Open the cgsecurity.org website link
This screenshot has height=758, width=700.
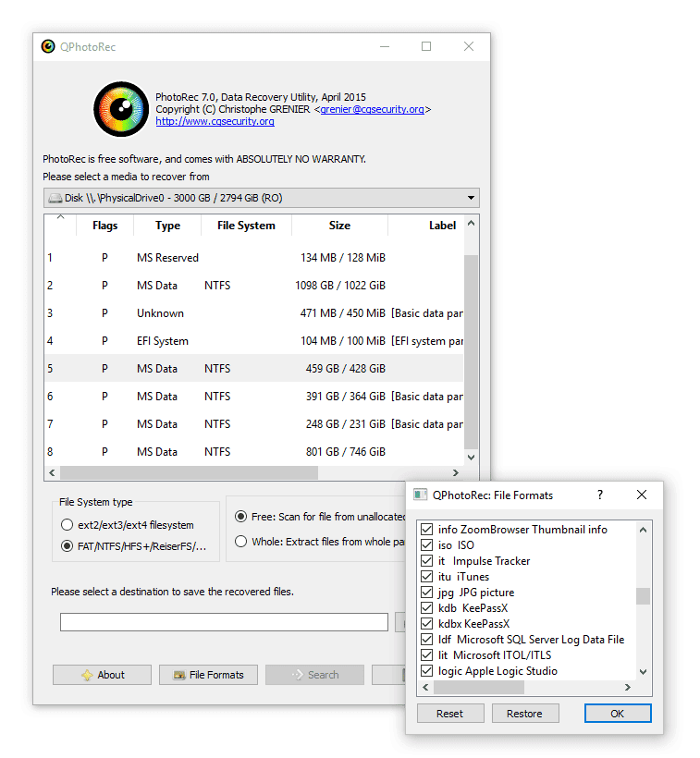(215, 122)
